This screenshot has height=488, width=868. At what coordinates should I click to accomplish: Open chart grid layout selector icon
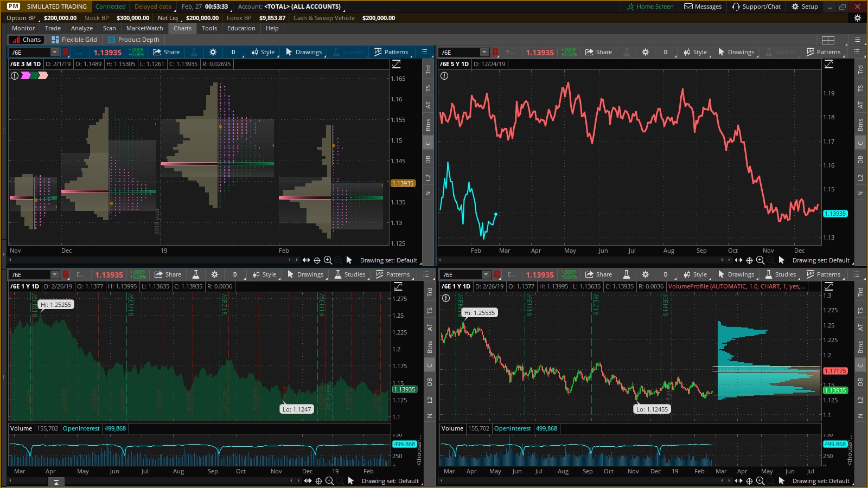[828, 40]
